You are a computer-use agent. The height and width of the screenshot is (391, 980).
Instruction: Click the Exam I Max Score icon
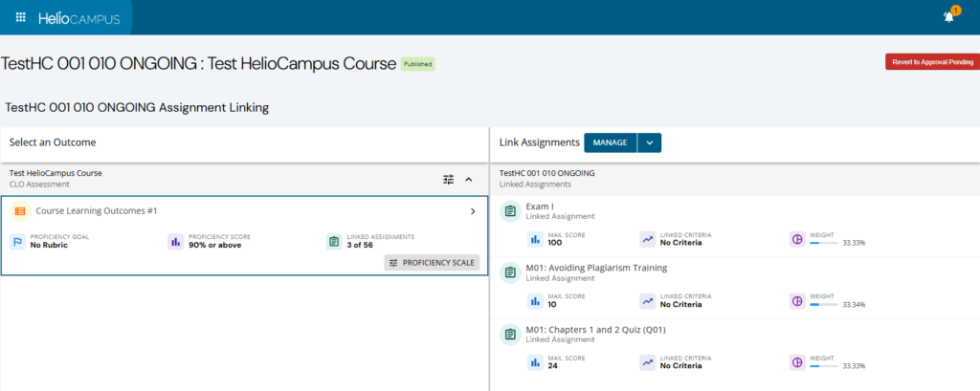click(535, 239)
